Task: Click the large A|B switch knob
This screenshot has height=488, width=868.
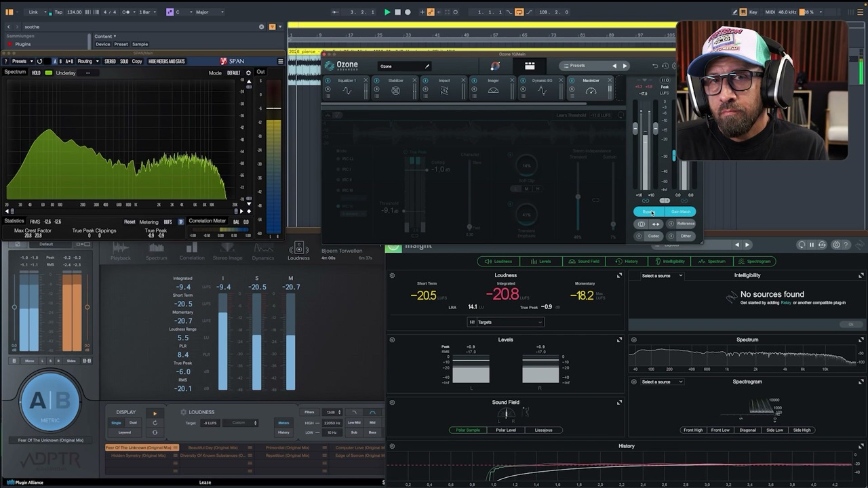Action: (x=50, y=401)
